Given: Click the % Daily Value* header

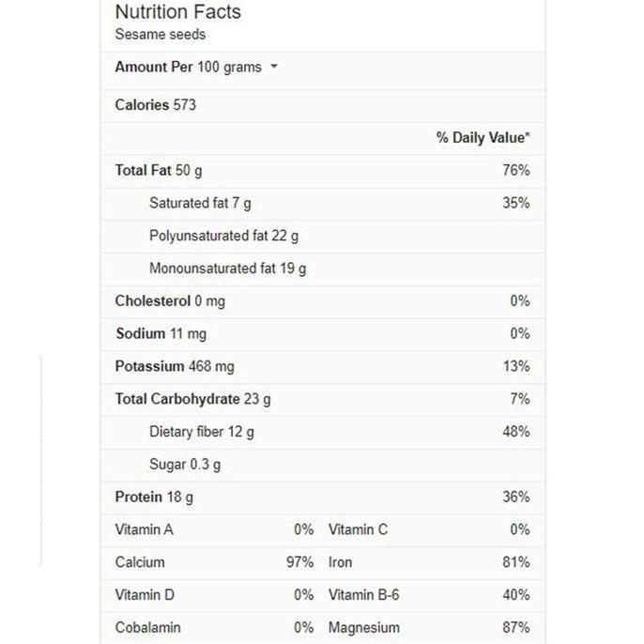Looking at the screenshot, I should tap(483, 138).
